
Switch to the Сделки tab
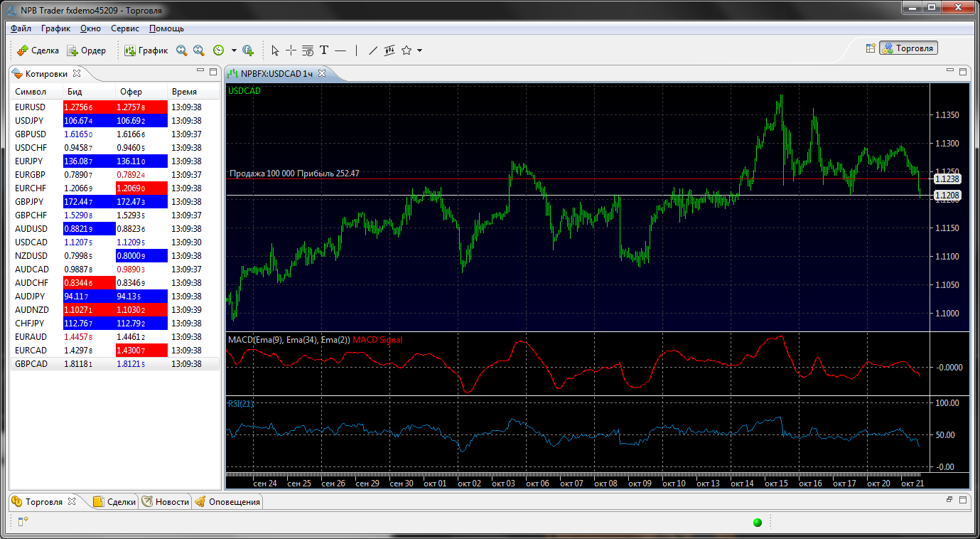pyautogui.click(x=114, y=501)
